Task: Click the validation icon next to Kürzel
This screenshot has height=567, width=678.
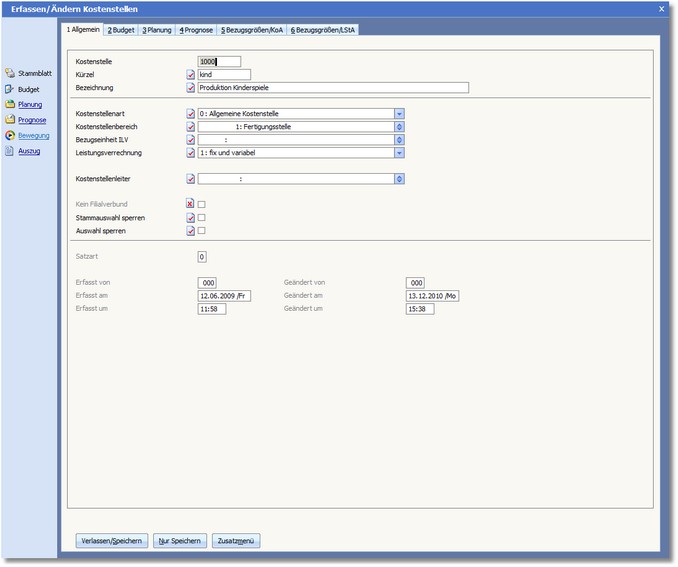Action: [x=190, y=74]
